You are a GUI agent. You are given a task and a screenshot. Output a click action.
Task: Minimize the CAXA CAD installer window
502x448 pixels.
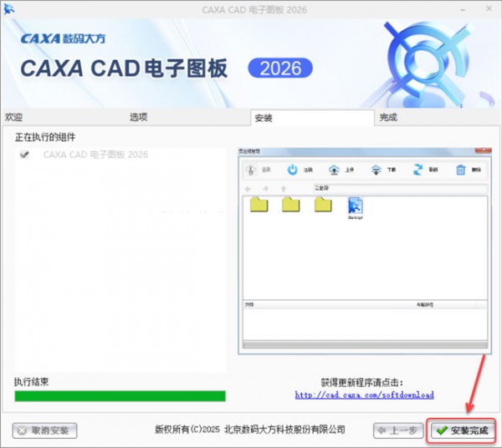[463, 9]
